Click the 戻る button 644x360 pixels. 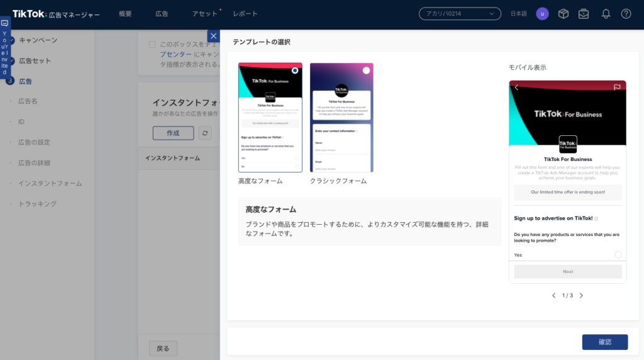tap(163, 348)
